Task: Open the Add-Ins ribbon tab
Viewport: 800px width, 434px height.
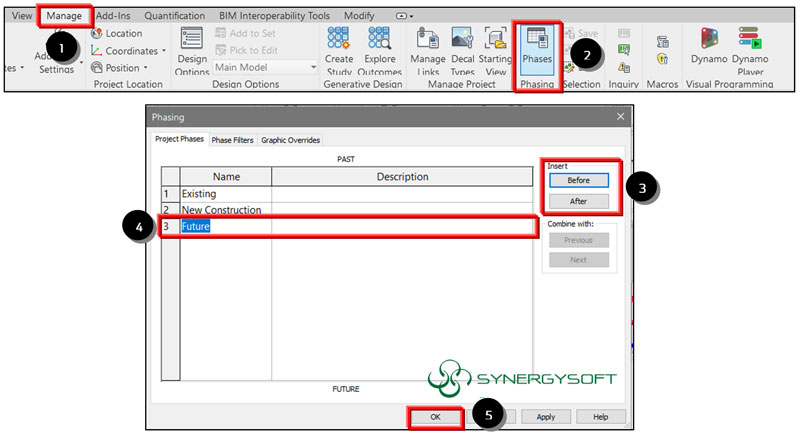Action: tap(113, 16)
